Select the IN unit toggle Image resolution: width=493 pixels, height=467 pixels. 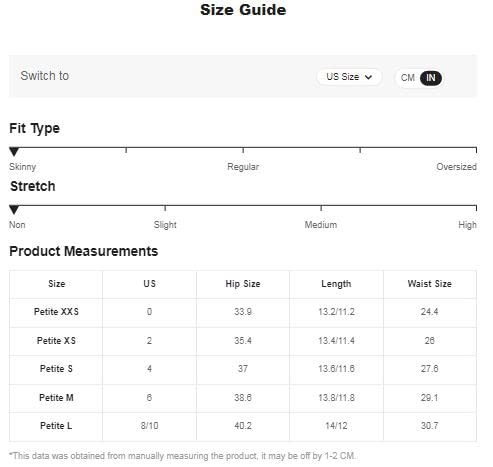tap(431, 78)
